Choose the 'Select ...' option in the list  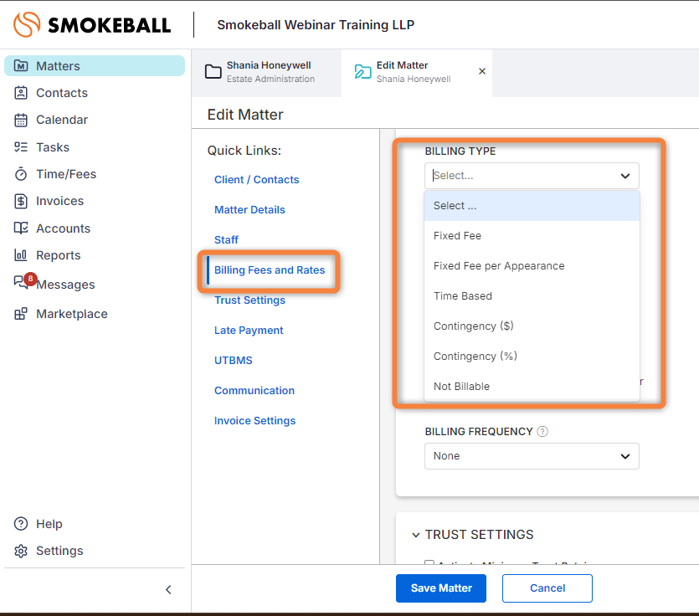532,206
